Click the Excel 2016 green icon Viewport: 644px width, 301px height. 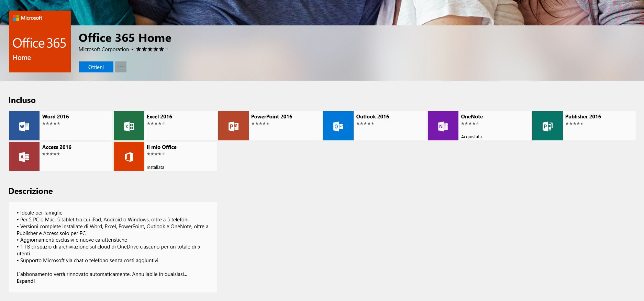[129, 126]
